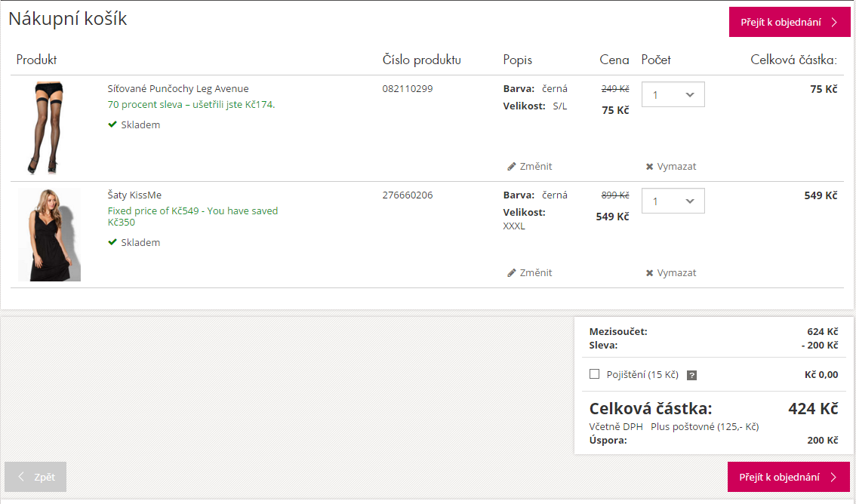Viewport: 856px width, 504px height.
Task: Click black dress product thumbnail image
Action: [49, 235]
